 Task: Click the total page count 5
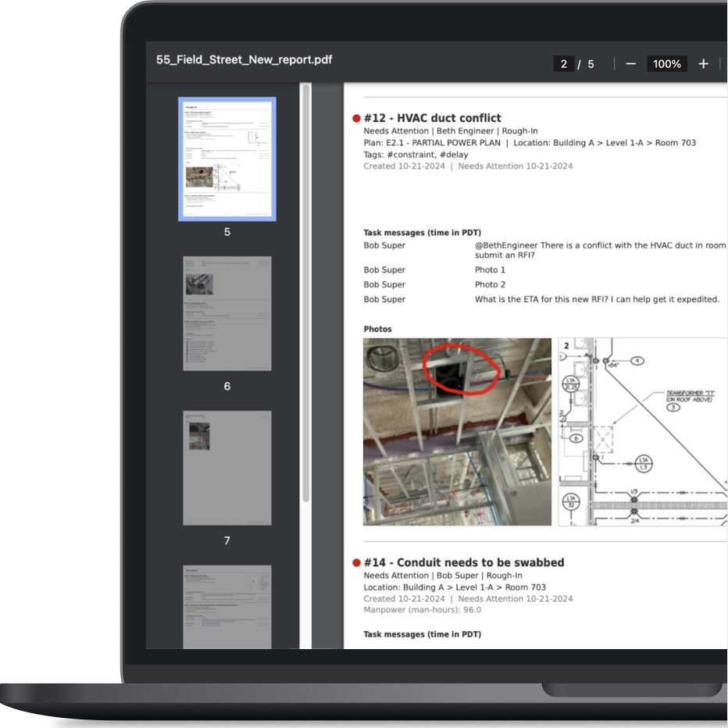coord(591,64)
